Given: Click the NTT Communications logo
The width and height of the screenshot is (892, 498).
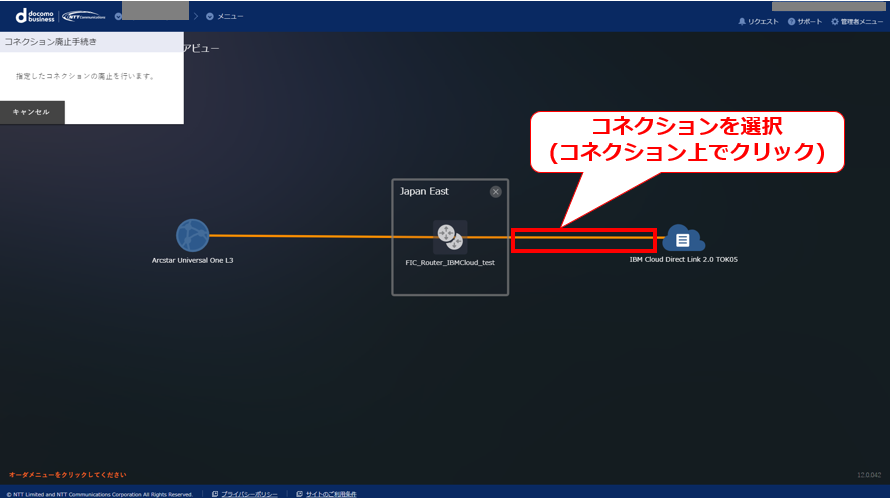Looking at the screenshot, I should [84, 16].
